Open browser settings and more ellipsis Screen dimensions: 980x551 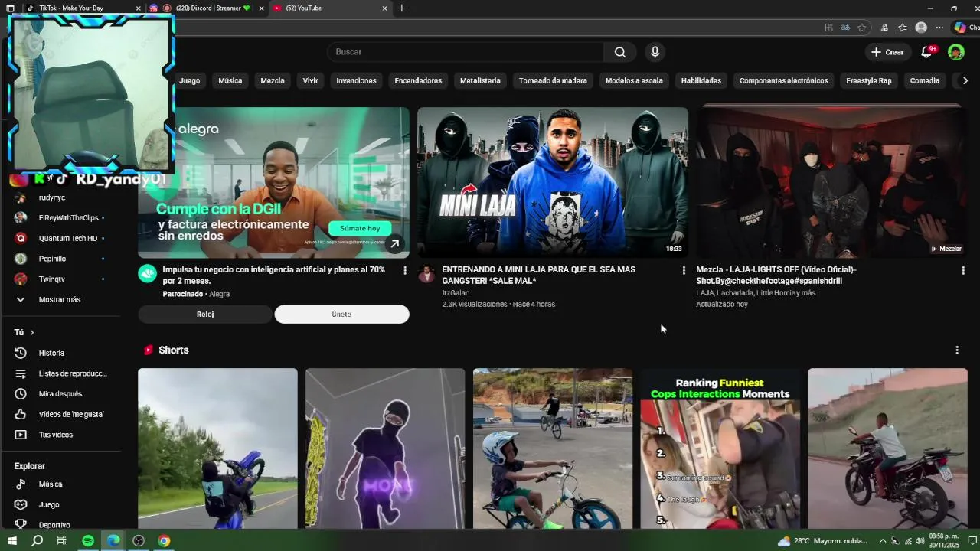pos(939,28)
